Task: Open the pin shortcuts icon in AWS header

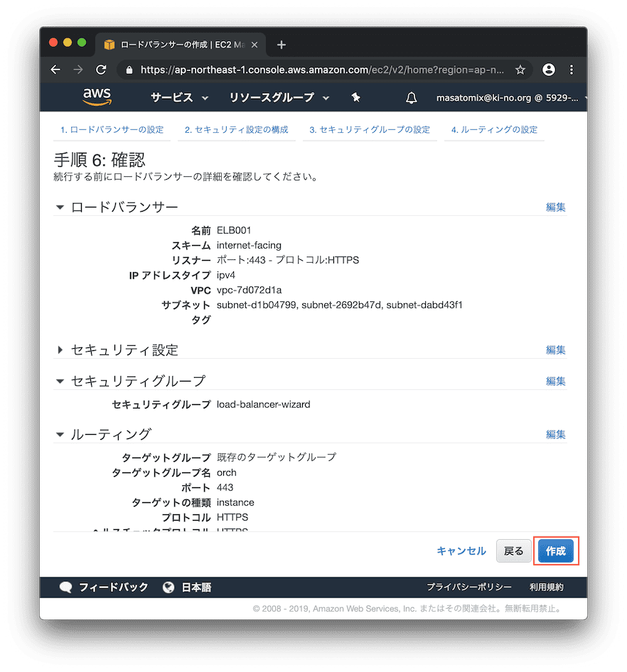Action: tap(355, 98)
